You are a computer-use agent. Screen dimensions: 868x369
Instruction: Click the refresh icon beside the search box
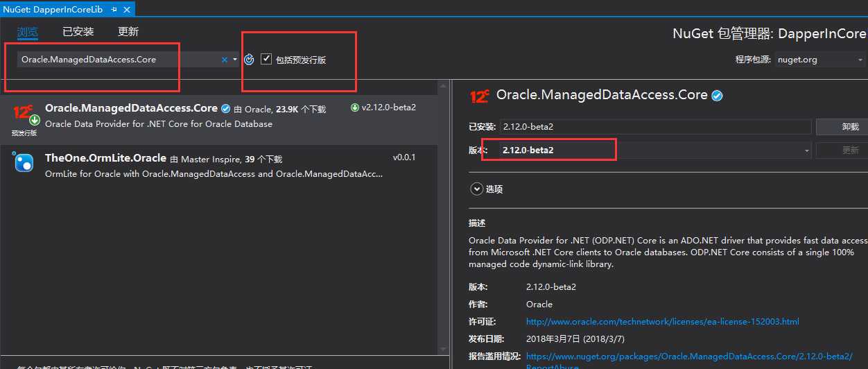250,60
